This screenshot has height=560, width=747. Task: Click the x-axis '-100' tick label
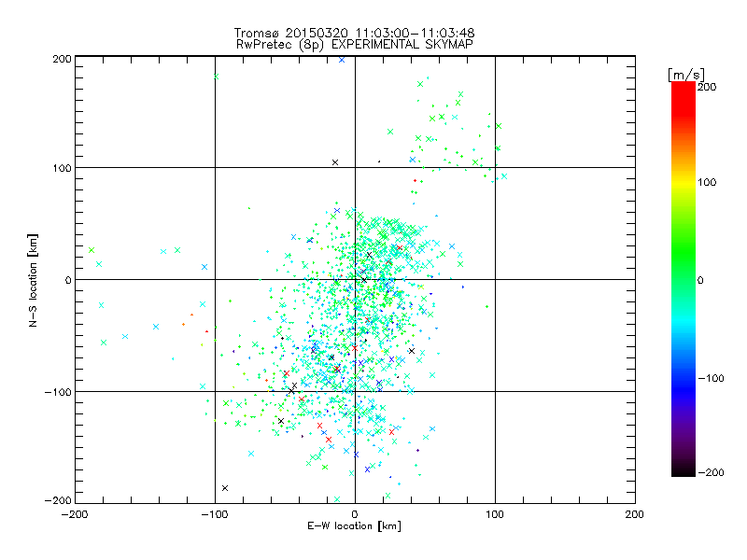215,514
